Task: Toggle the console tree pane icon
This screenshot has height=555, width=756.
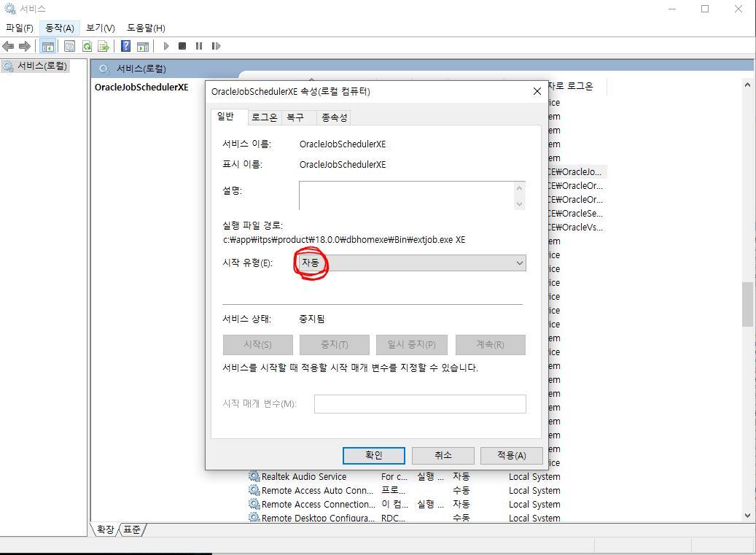Action: click(47, 46)
